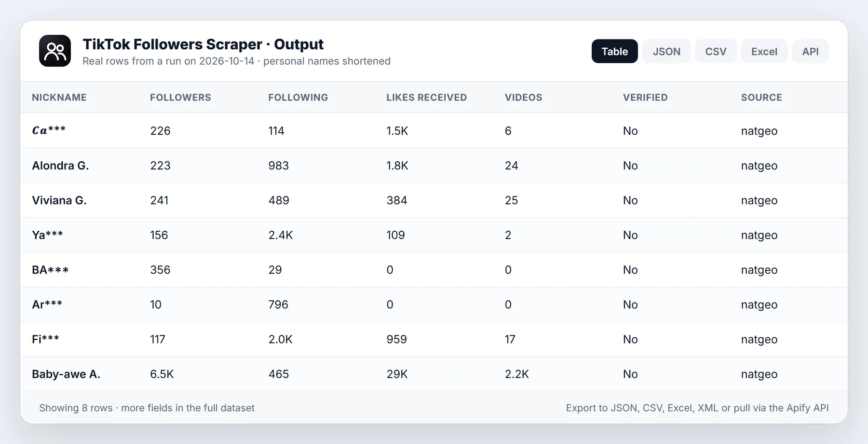
Task: Click the 2.0K following value
Action: (x=281, y=339)
